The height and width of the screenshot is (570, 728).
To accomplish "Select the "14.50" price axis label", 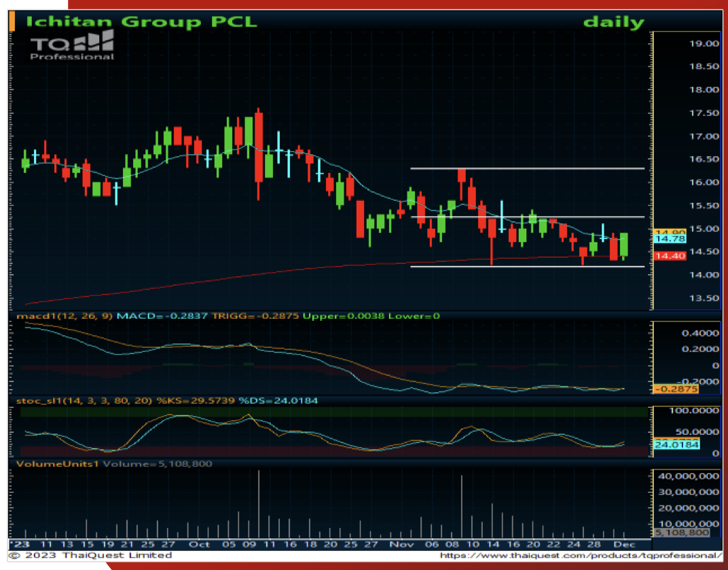I will click(x=704, y=252).
